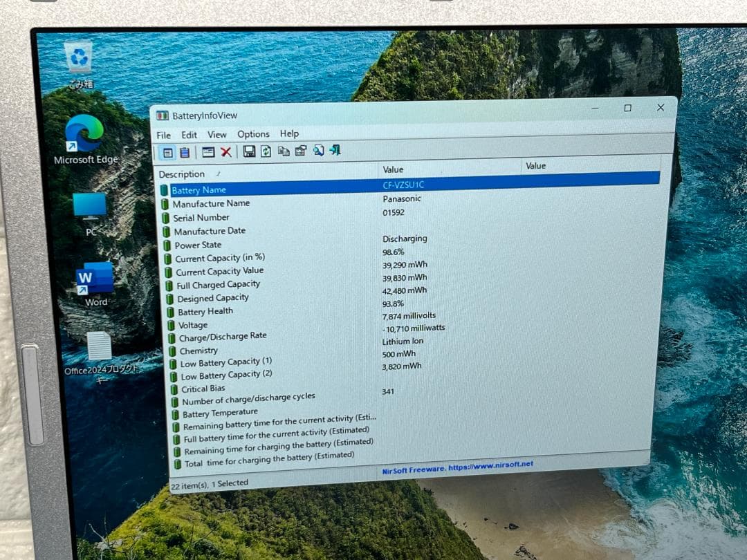Click the Find magnifier toolbar icon
Image resolution: width=747 pixels, height=560 pixels.
click(x=318, y=151)
